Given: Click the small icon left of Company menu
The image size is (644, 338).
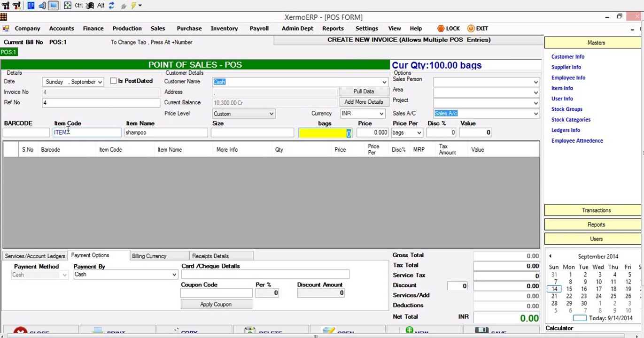Looking at the screenshot, I should click(6, 29).
